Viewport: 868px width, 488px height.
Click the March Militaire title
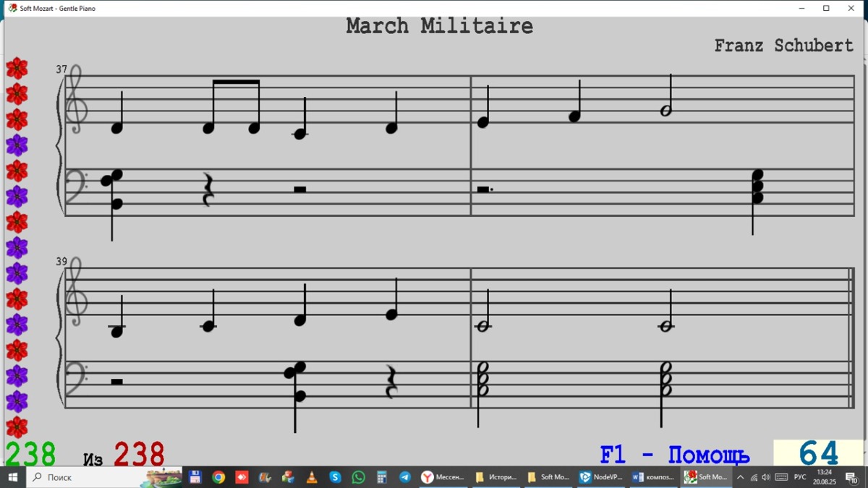[x=440, y=26]
